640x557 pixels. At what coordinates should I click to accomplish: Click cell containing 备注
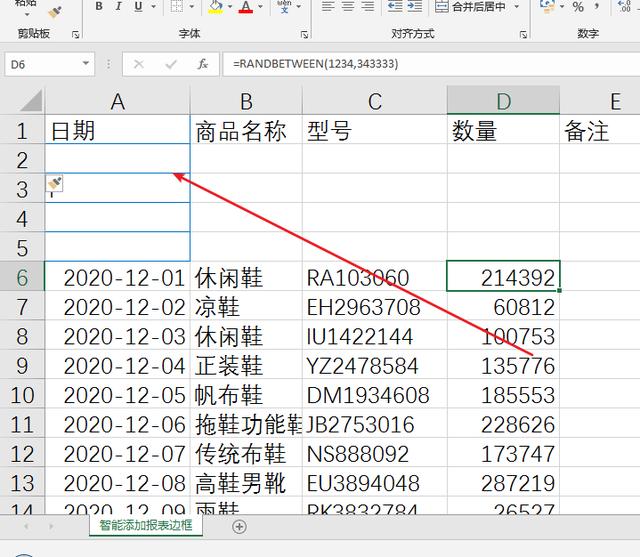(x=600, y=131)
